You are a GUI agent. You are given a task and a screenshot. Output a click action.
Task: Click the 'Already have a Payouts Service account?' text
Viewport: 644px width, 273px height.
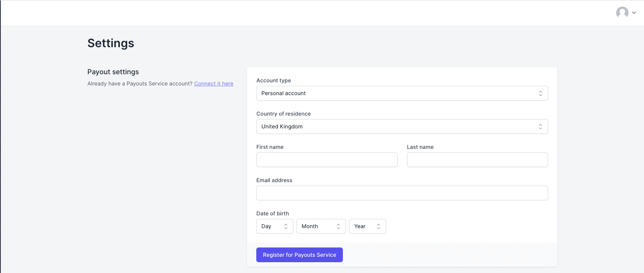(x=140, y=84)
